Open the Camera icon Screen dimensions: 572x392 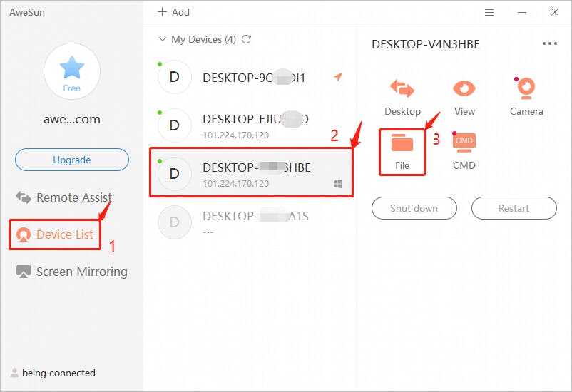[x=526, y=88]
